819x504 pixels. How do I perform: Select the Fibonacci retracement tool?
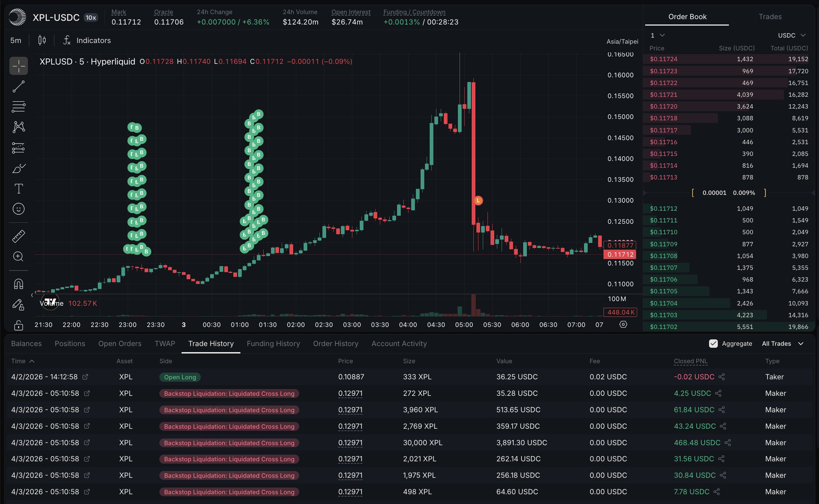pos(18,107)
